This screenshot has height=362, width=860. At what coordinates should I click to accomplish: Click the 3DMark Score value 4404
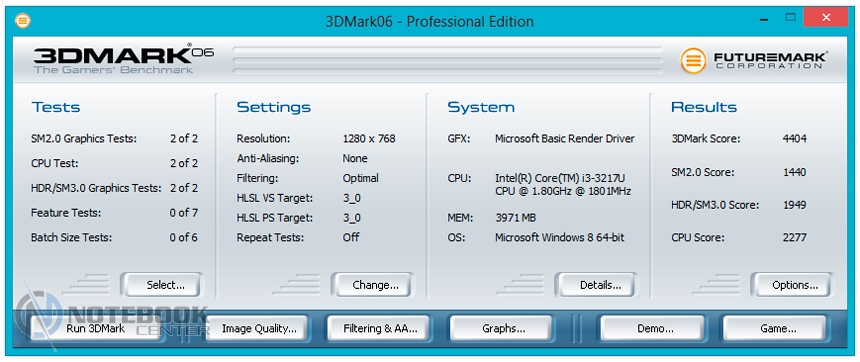click(x=794, y=139)
